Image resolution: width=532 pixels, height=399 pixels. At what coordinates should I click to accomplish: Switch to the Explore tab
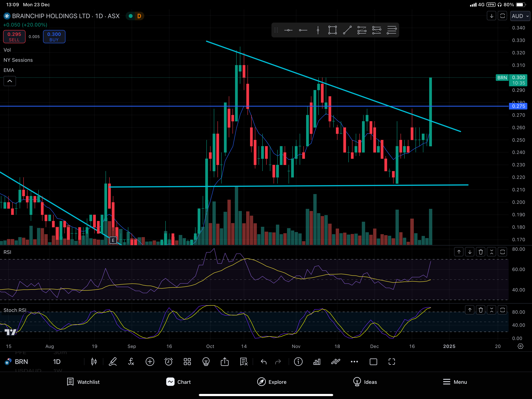[x=272, y=382]
